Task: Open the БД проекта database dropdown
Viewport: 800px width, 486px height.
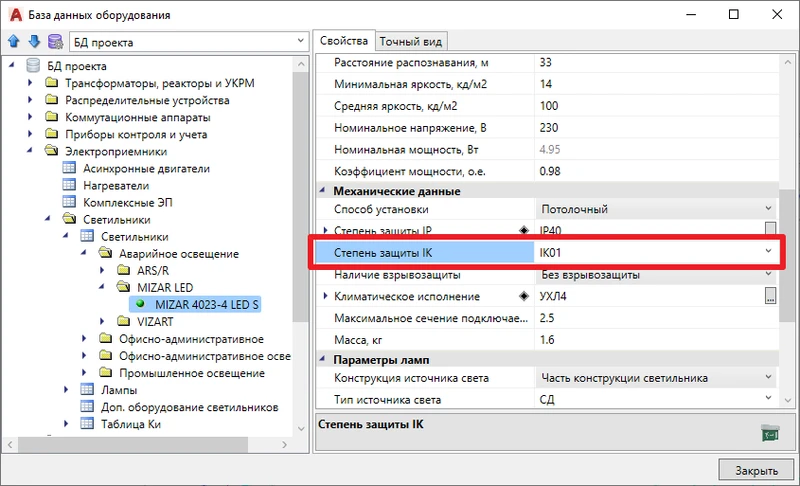Action: 301,42
